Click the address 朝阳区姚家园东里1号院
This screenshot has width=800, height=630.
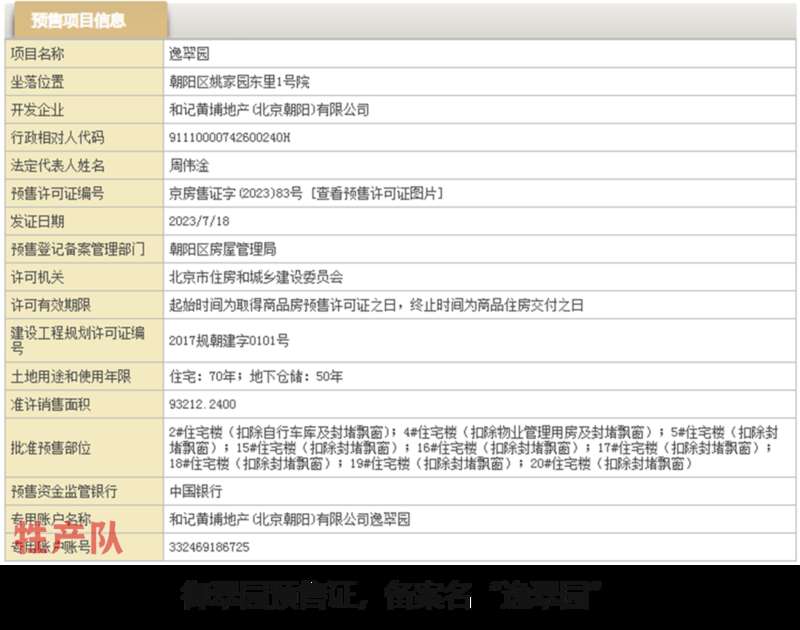coord(239,82)
